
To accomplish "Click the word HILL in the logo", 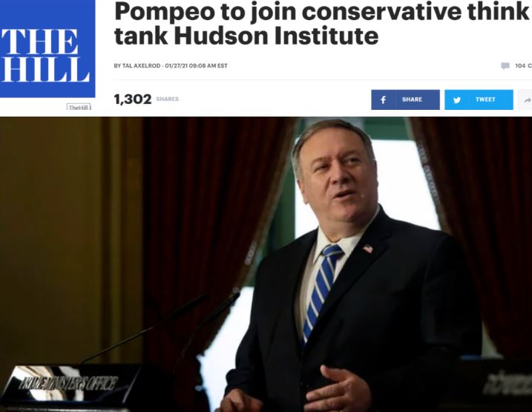I will coord(45,70).
